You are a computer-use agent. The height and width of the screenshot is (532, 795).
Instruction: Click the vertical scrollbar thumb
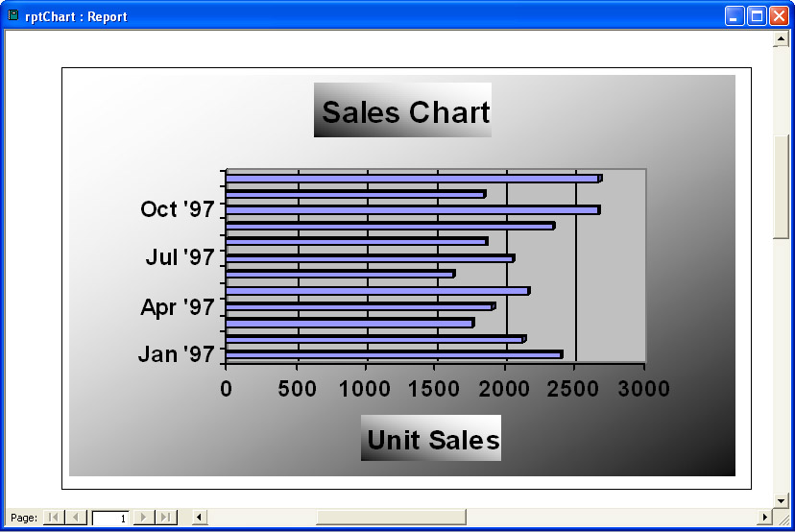coord(781,185)
